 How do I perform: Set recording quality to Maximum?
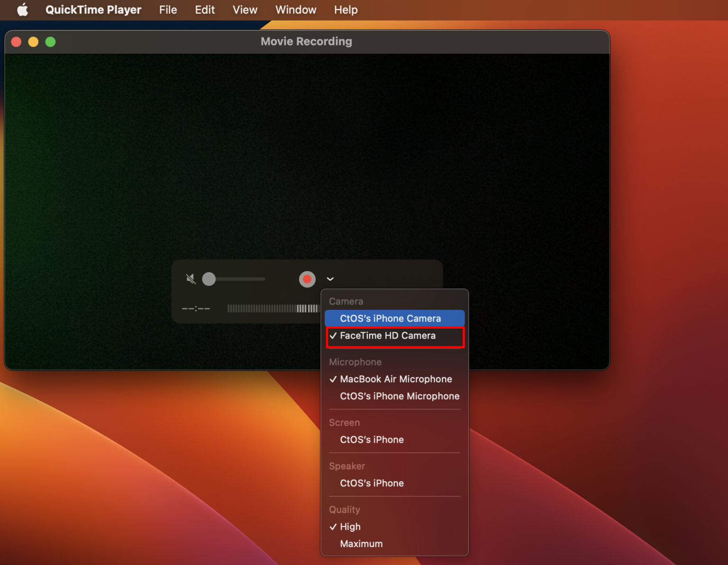395,544
